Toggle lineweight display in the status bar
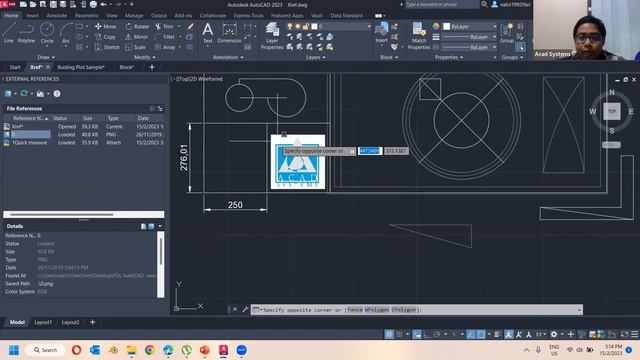640x360 pixels. coord(498,334)
